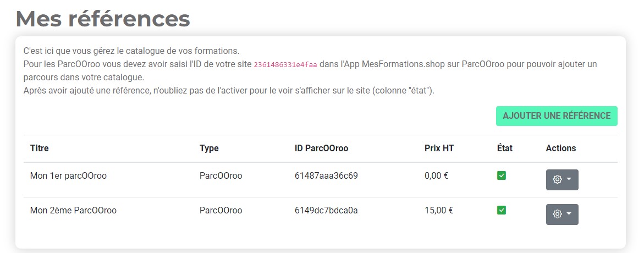Click the Mes références page heading

(103, 19)
